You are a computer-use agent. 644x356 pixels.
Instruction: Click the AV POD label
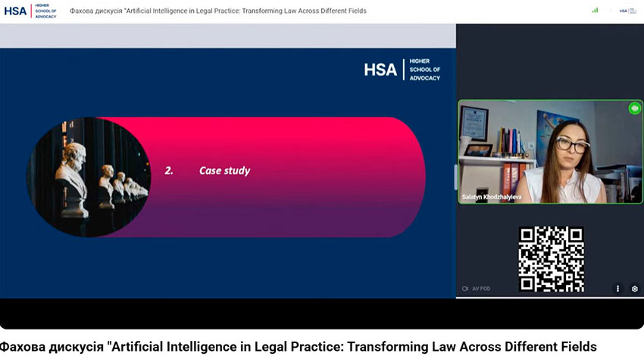481,289
